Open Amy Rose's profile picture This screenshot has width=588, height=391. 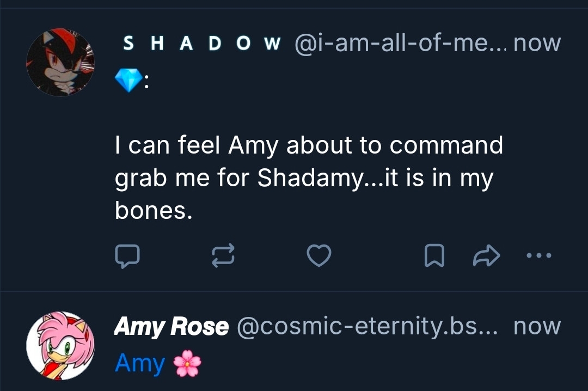pyautogui.click(x=60, y=345)
